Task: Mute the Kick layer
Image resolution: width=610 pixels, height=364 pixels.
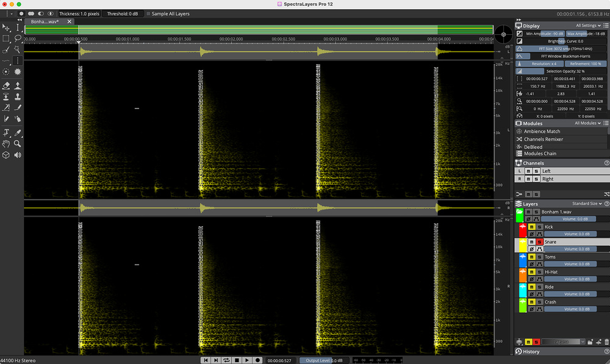Action: tap(531, 227)
